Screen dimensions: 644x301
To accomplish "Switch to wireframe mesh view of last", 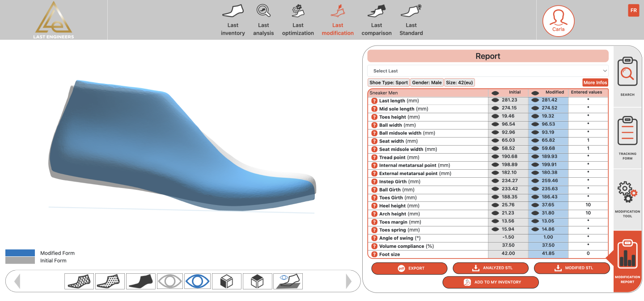I will coord(79,281).
